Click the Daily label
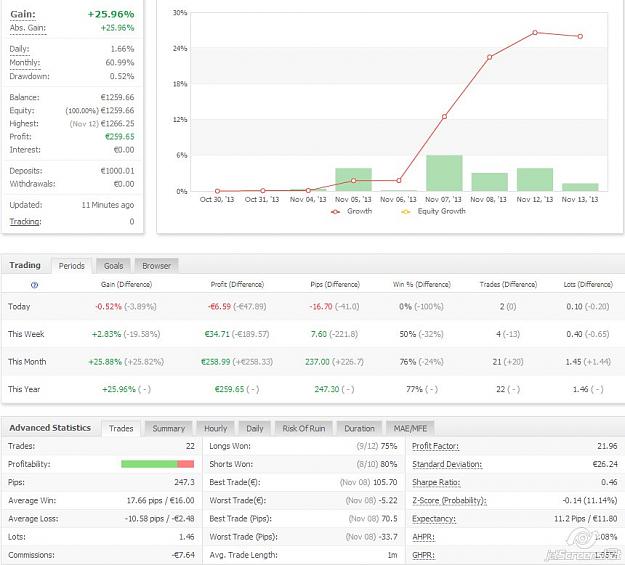The width and height of the screenshot is (625, 565). coord(20,49)
